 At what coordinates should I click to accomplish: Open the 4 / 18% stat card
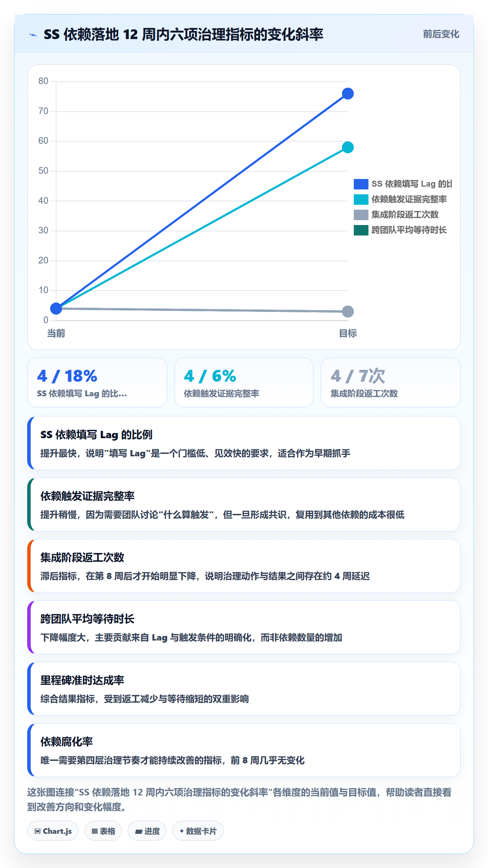point(97,382)
